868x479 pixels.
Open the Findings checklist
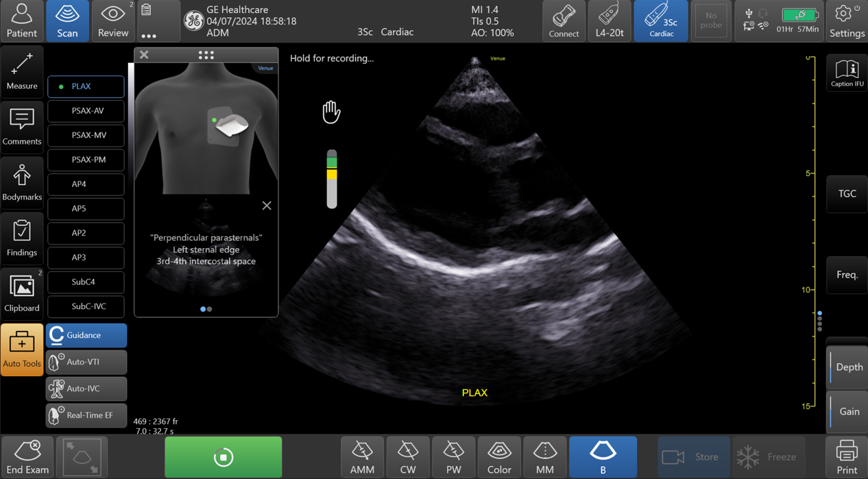pos(22,237)
